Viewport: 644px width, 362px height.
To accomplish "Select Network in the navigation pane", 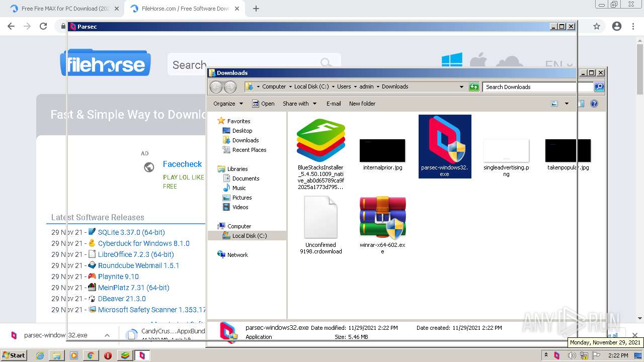I will click(x=237, y=255).
